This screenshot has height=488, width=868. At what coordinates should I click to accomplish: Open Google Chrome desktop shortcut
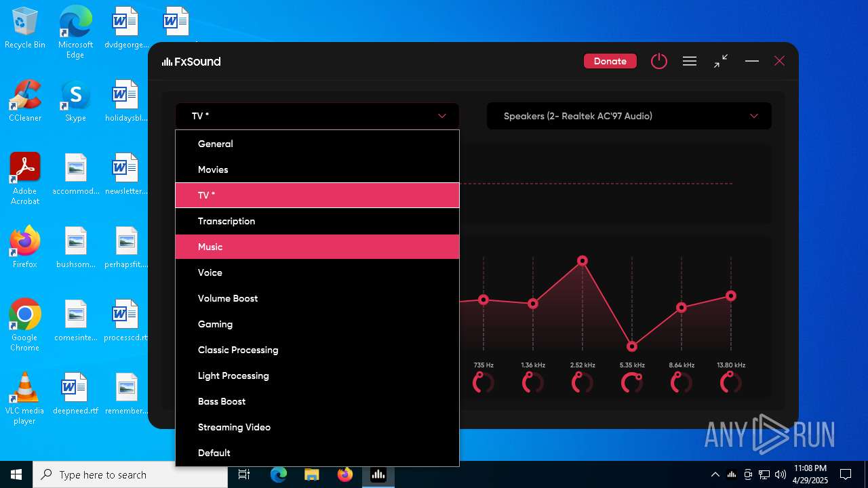(x=25, y=325)
